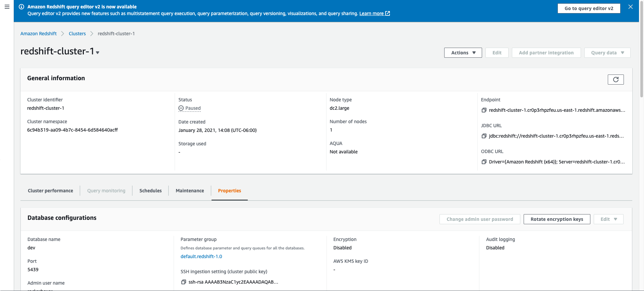Copy the JDBC URL
644x291 pixels.
[x=484, y=136]
